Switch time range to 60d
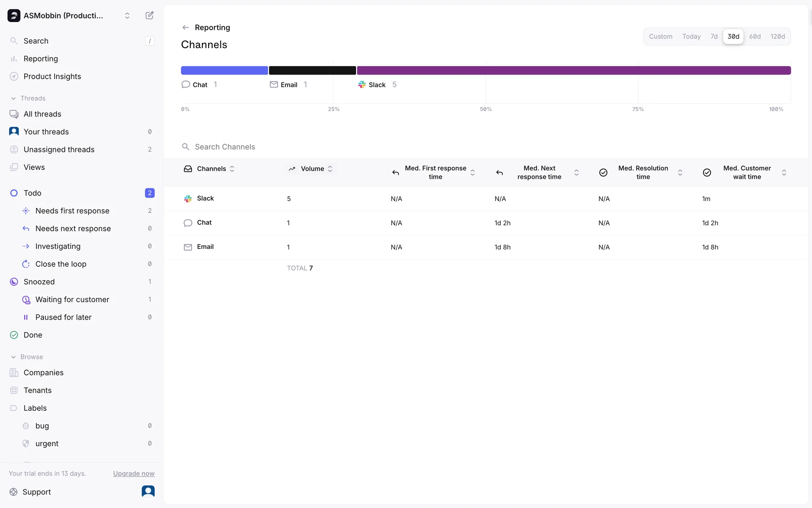 pyautogui.click(x=754, y=36)
